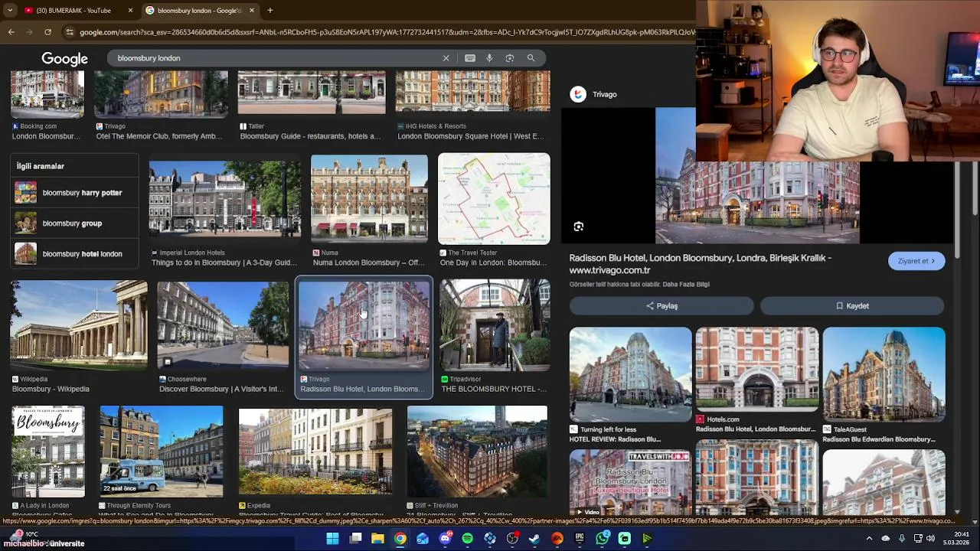Open Wikipedia British Museum image result

click(79, 325)
